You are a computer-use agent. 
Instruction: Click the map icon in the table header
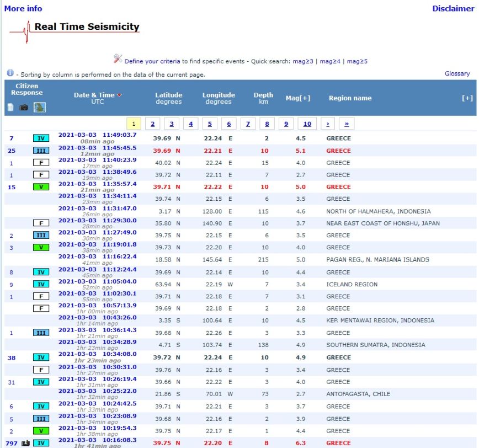pos(39,106)
